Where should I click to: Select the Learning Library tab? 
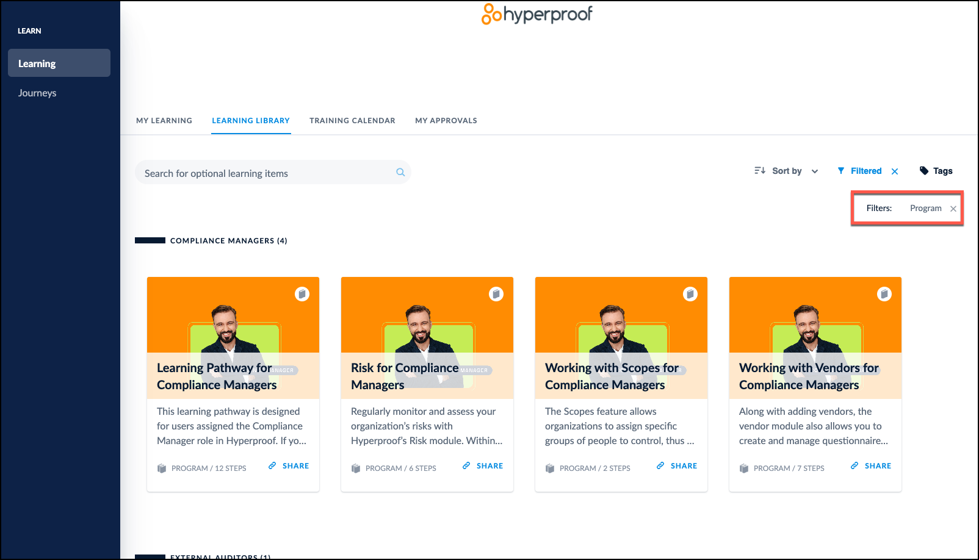pyautogui.click(x=251, y=121)
